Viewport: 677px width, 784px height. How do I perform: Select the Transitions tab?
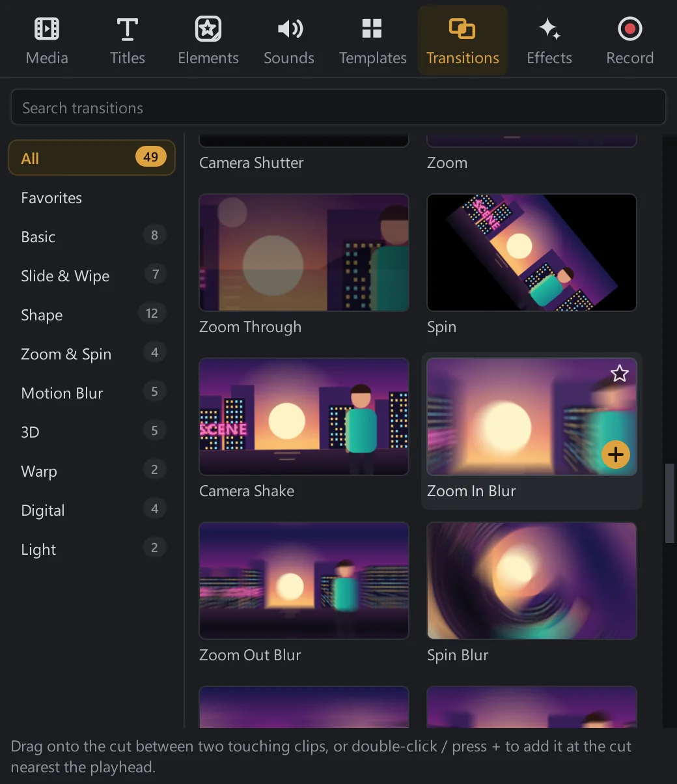(x=463, y=40)
